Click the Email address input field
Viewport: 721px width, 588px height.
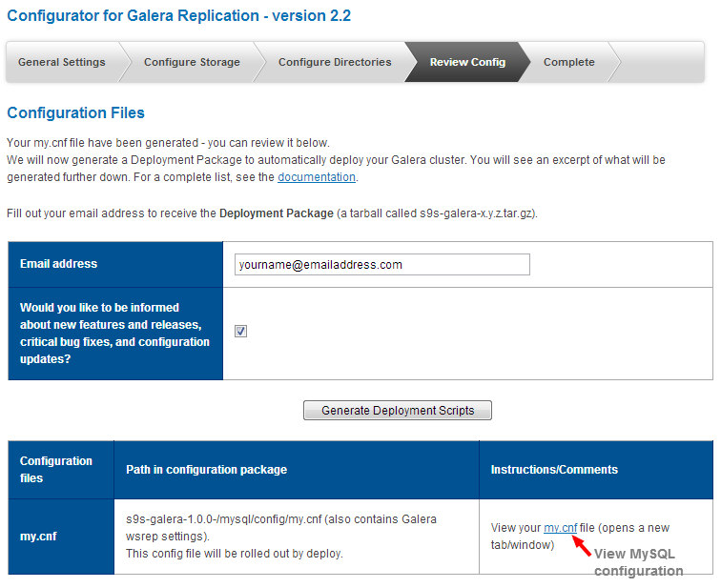382,265
